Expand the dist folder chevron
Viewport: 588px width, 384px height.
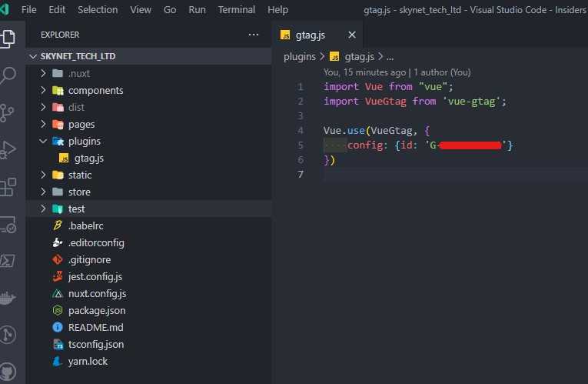click(x=43, y=107)
